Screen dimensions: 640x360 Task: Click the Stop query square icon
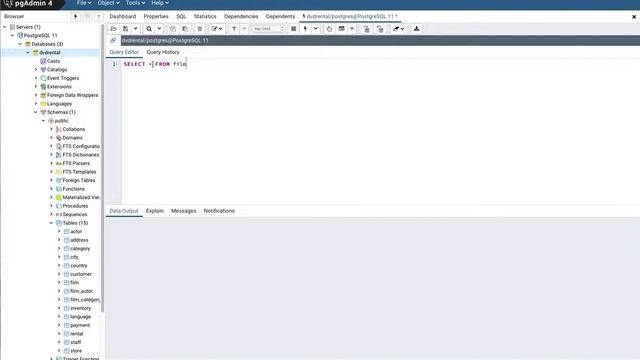(x=293, y=29)
